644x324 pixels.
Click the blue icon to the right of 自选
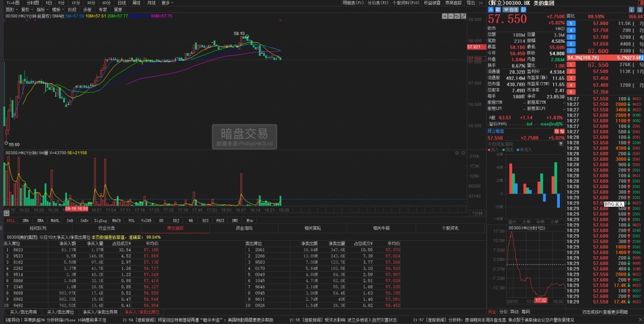click(524, 10)
